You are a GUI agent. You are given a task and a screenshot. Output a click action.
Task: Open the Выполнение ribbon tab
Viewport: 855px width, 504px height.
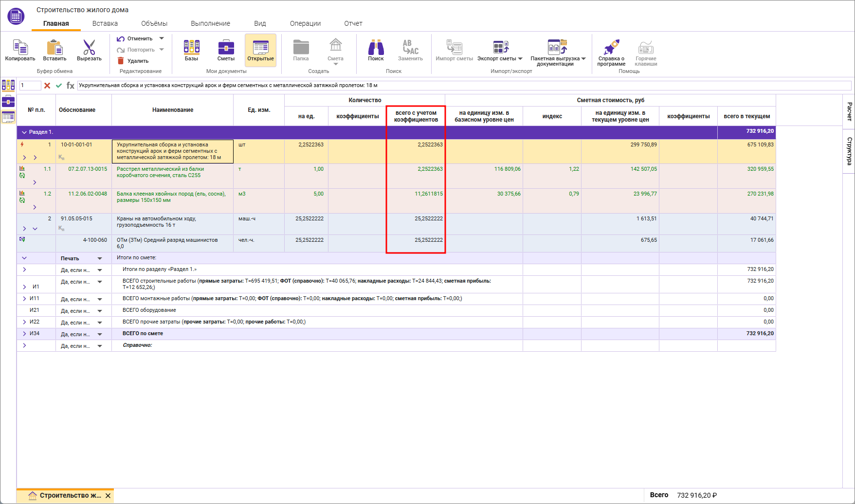click(210, 23)
